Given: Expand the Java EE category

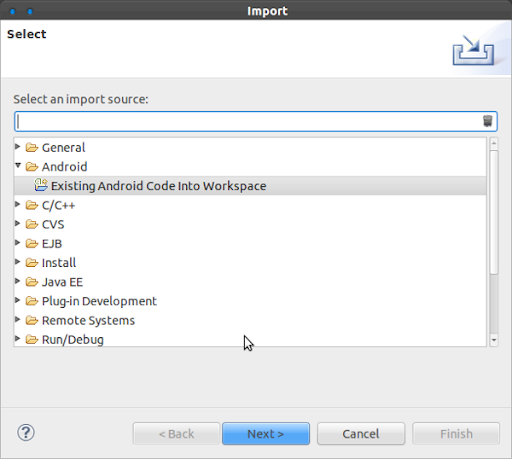Looking at the screenshot, I should click(x=18, y=281).
